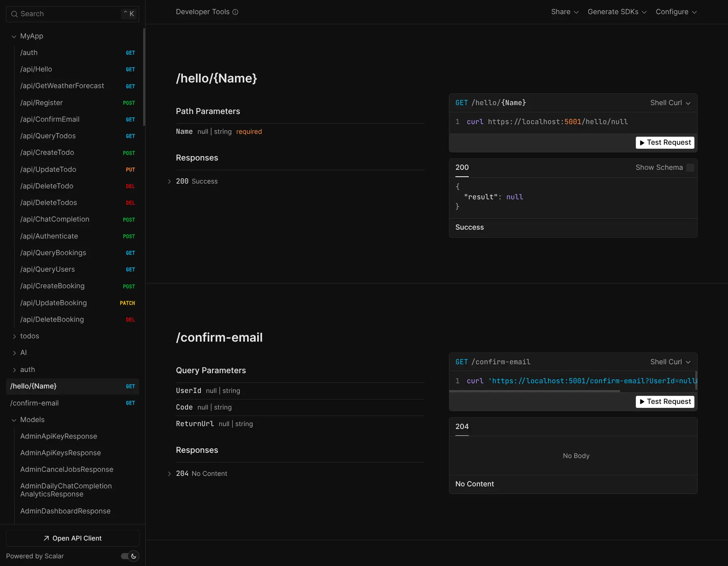The height and width of the screenshot is (566, 728).
Task: Enable the Show Schema checkbox
Action: click(x=690, y=168)
